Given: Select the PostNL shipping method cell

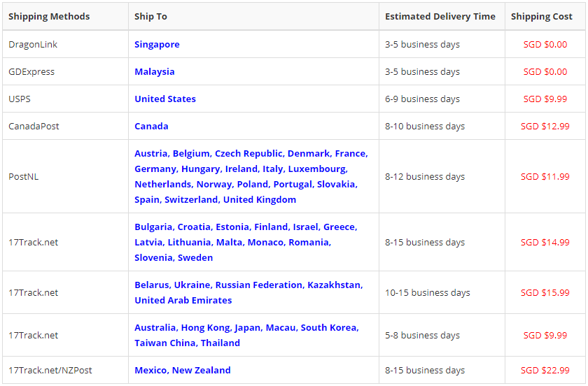Looking at the screenshot, I should tap(23, 176).
